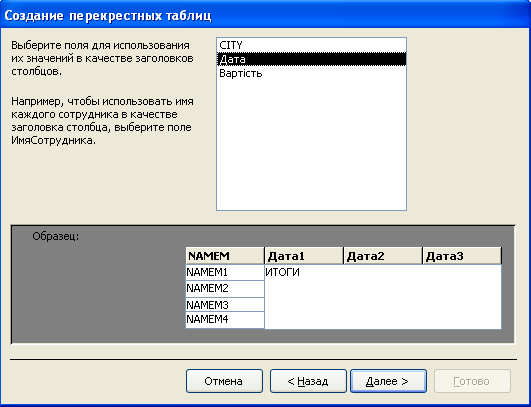This screenshot has width=531, height=407.
Task: Choose Вартість as column heading field
Action: [x=311, y=73]
